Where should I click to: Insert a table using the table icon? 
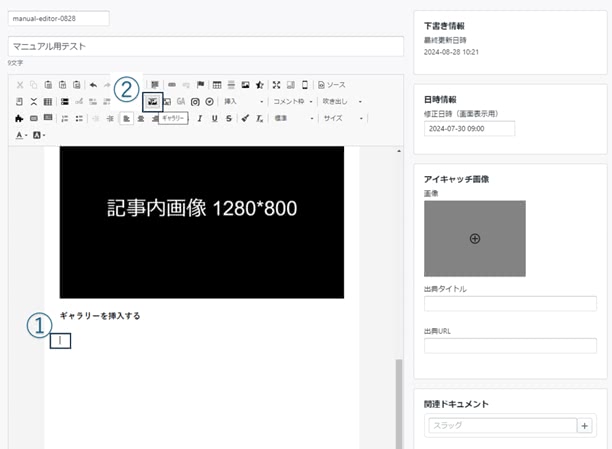tap(217, 85)
